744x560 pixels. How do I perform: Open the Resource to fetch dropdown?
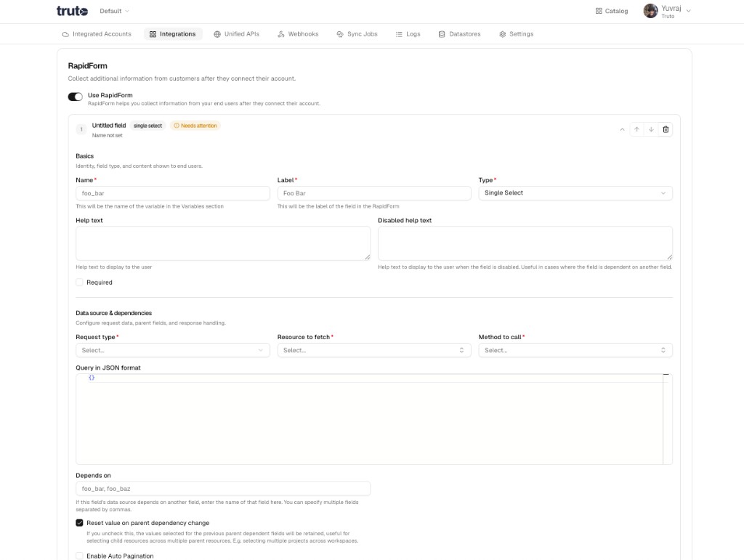[x=374, y=350]
